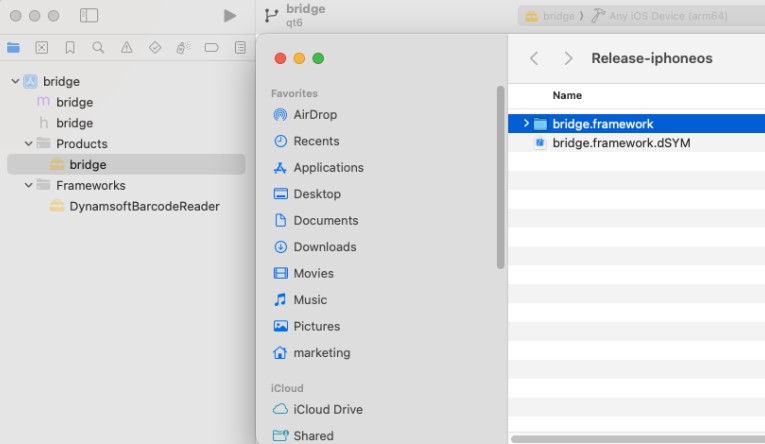Collapse the Frameworks group
Image resolution: width=765 pixels, height=444 pixels.
point(29,186)
